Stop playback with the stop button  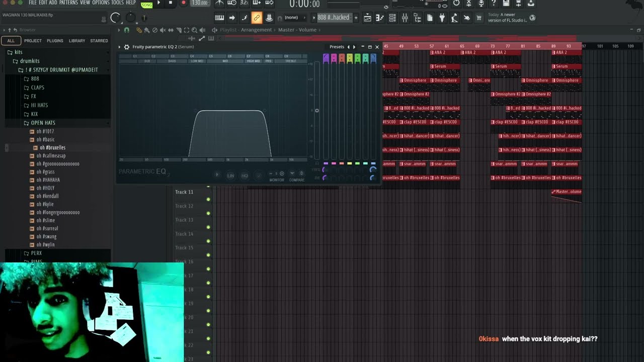coord(170,3)
